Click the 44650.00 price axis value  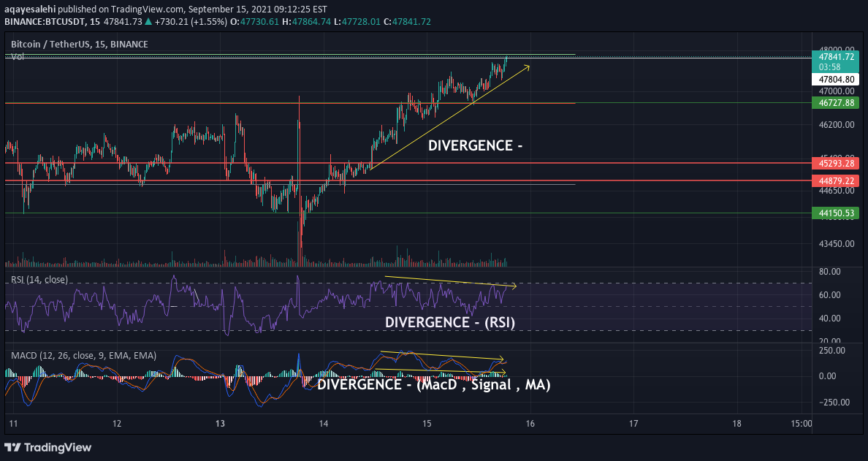pyautogui.click(x=837, y=191)
